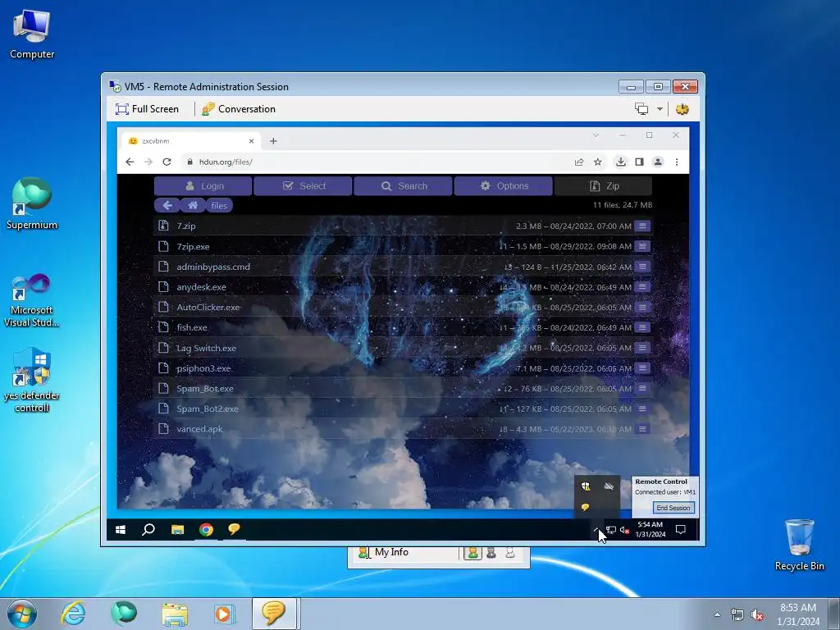Image resolution: width=840 pixels, height=630 pixels.
Task: Click the Login button on file page
Action: (203, 186)
